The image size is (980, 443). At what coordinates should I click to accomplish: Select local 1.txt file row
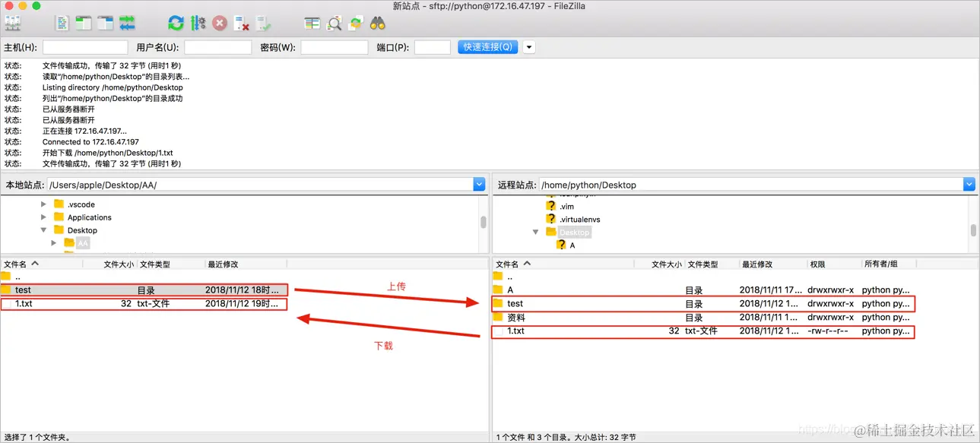(x=144, y=303)
